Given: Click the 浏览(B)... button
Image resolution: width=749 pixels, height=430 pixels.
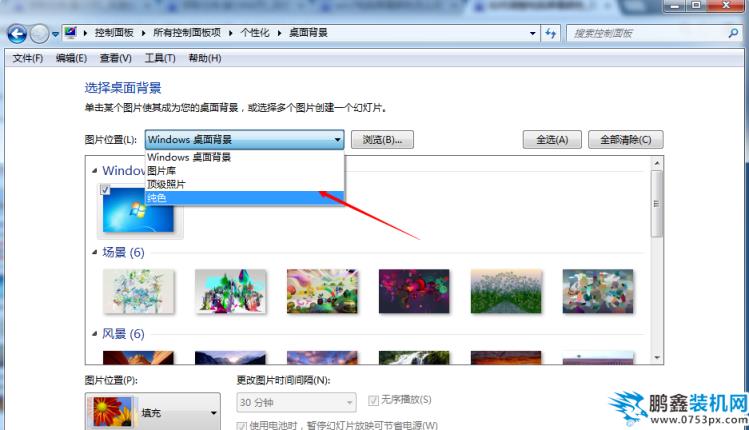Looking at the screenshot, I should coord(382,140).
